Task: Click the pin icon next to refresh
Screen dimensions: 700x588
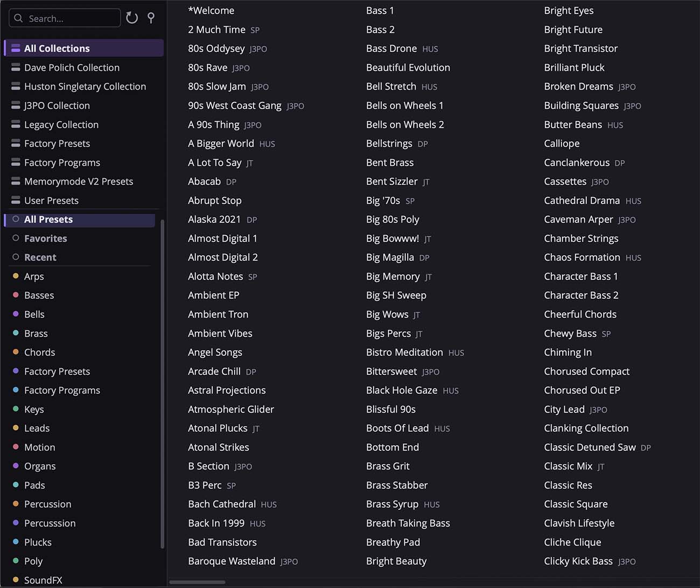Action: (151, 18)
